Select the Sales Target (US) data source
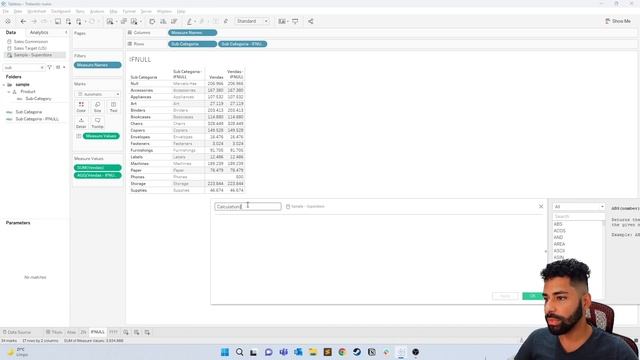This screenshot has height=360, width=640. pos(30,48)
